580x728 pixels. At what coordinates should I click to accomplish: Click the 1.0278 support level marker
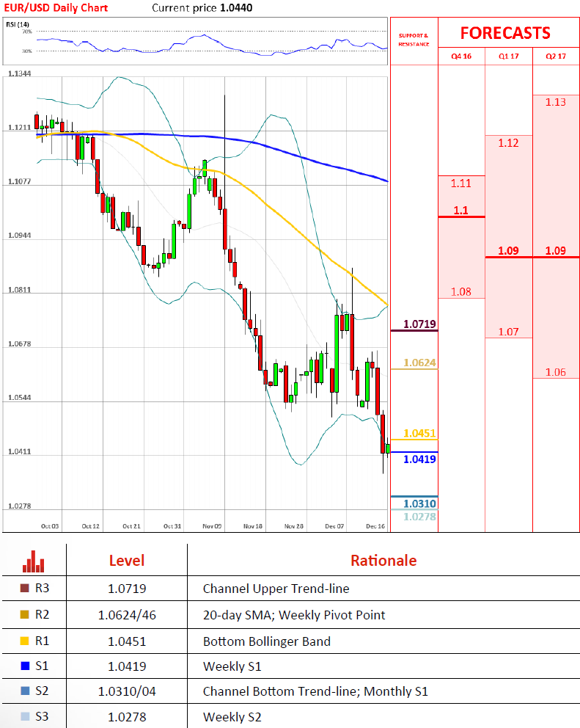pos(419,517)
